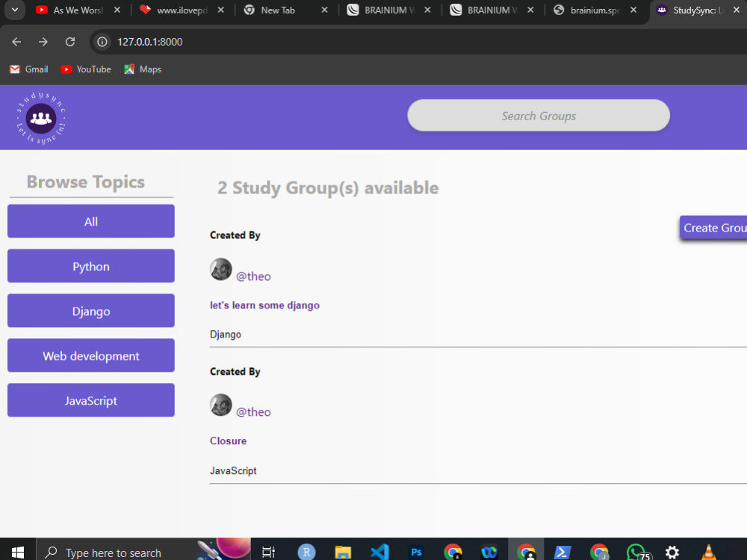Open the R app on taskbar
The height and width of the screenshot is (560, 747).
[306, 552]
